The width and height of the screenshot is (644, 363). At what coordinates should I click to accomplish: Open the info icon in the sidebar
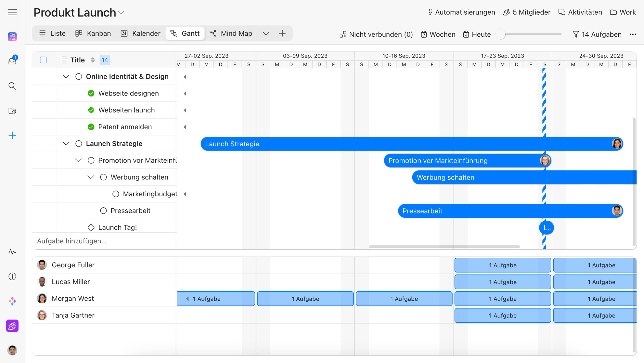(x=12, y=277)
